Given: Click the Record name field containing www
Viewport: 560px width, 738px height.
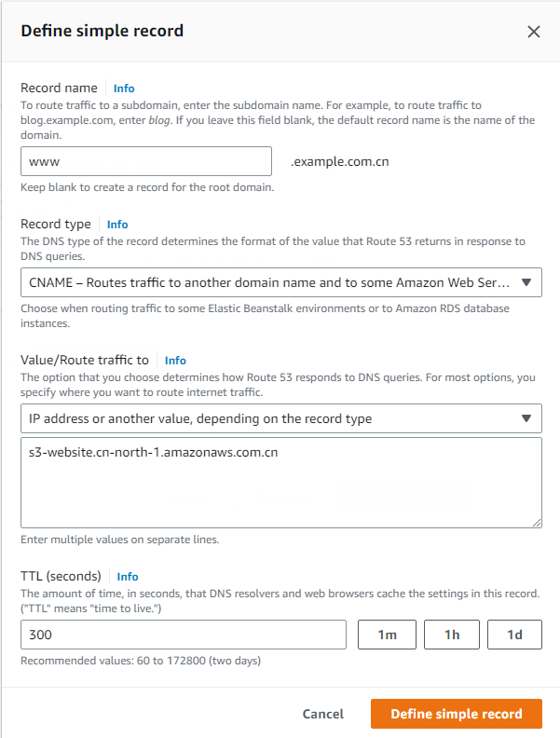Looking at the screenshot, I should pyautogui.click(x=145, y=161).
